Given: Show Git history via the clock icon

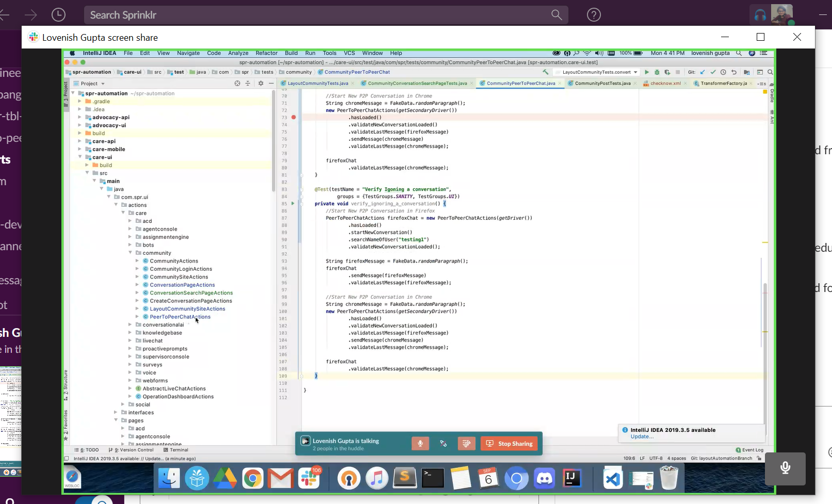Looking at the screenshot, I should click(x=723, y=72).
